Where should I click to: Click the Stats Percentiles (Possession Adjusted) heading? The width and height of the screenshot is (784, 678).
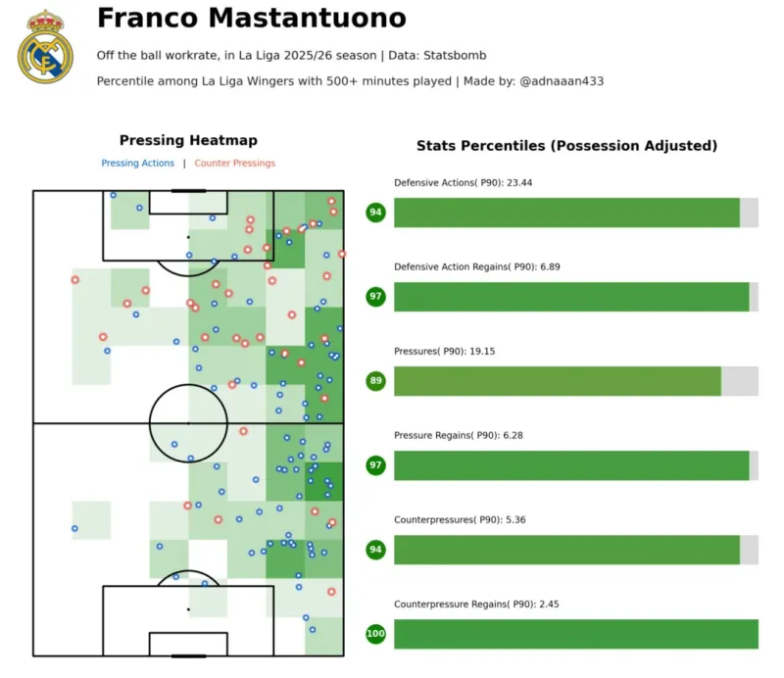click(566, 146)
